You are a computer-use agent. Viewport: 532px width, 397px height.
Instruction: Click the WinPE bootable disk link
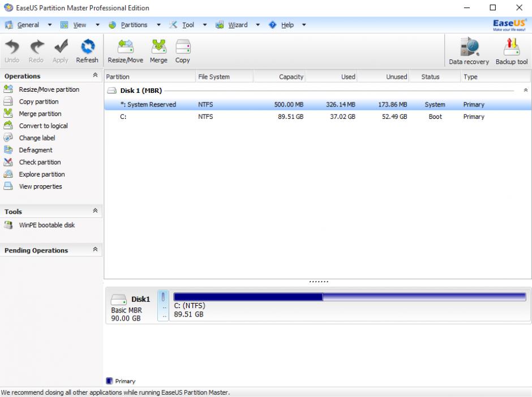coord(47,225)
